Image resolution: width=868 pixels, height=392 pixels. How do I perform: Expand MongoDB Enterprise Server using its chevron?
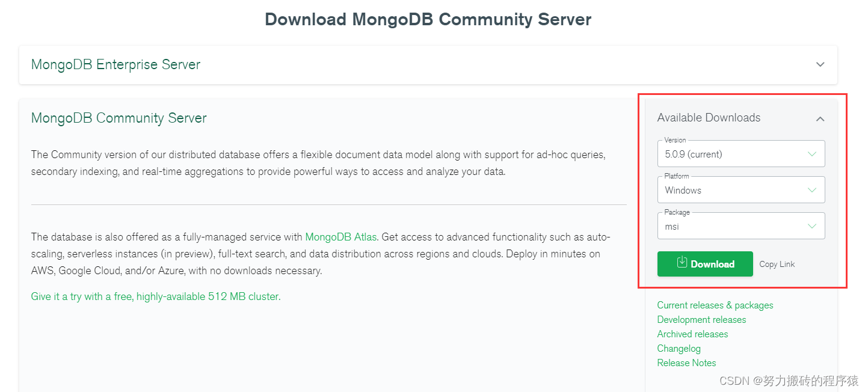[x=820, y=64]
